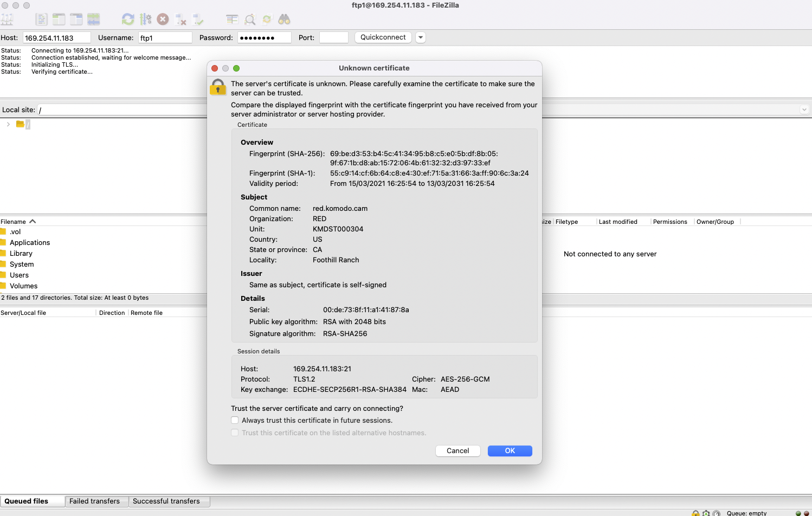Click the serial number 00:de:73:8f:11:a1:41:87:8a
Screen dimensions: 812x516
366,310
